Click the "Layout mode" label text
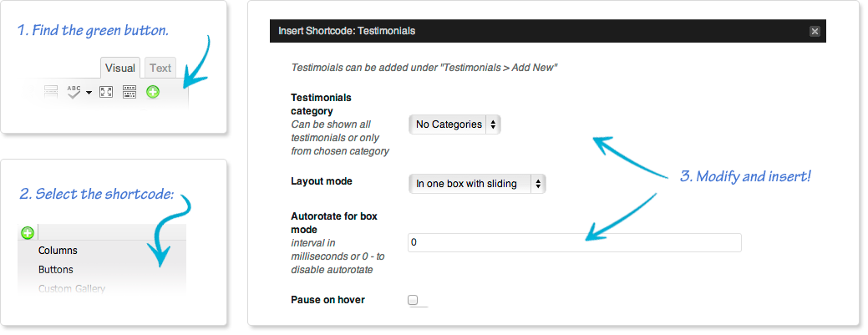 [322, 181]
